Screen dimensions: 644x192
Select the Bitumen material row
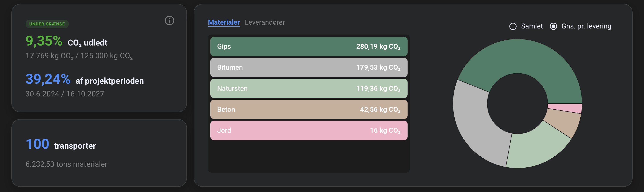point(308,68)
